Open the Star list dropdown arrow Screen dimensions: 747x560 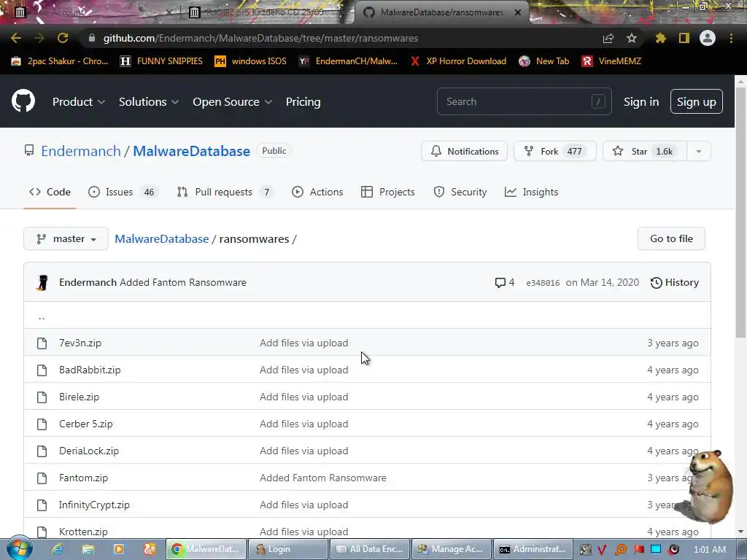click(x=699, y=152)
